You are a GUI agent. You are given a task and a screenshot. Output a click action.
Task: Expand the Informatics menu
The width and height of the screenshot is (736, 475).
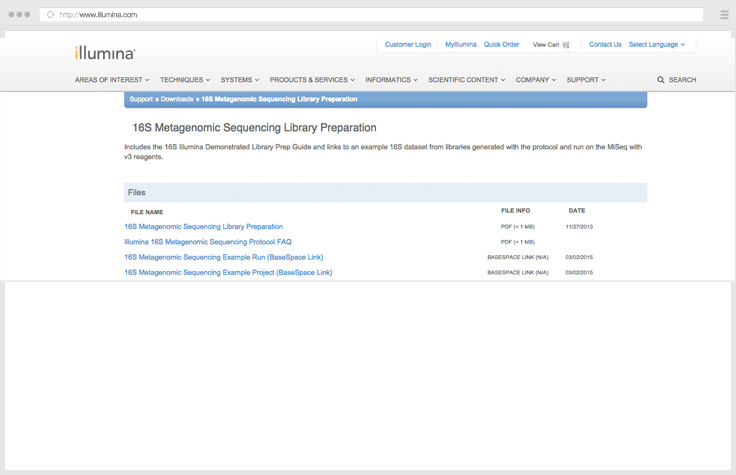[x=391, y=80]
